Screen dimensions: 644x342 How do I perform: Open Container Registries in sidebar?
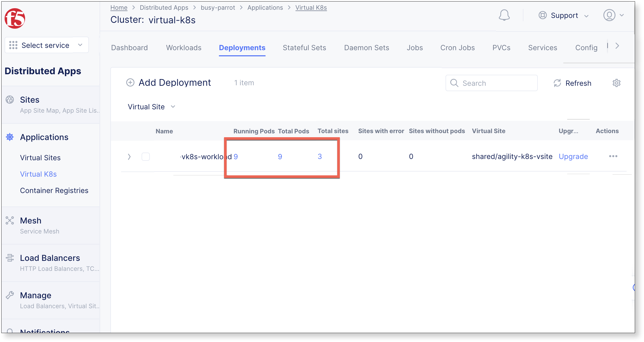54,190
